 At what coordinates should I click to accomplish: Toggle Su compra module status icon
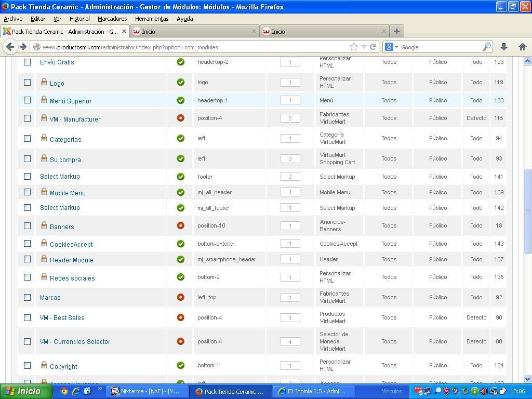pos(180,158)
